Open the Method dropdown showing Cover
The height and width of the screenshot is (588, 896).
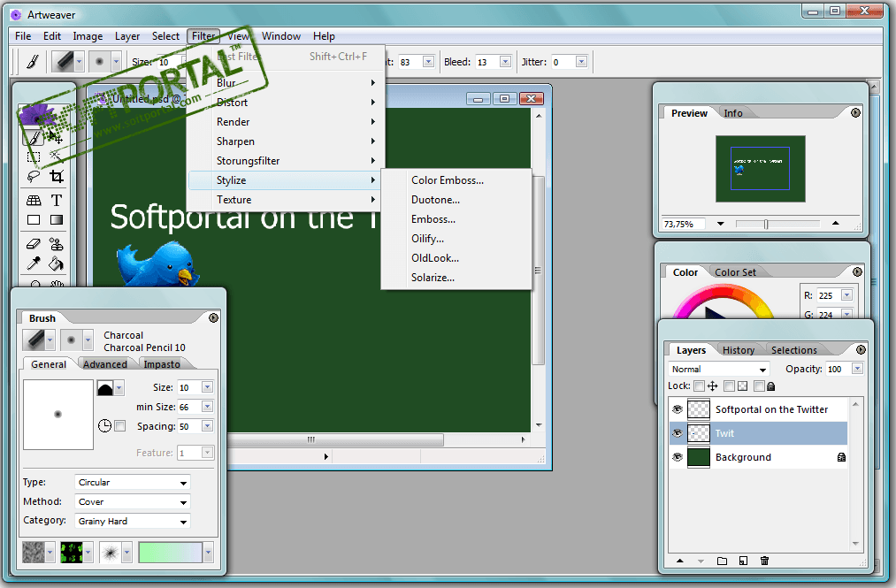(x=132, y=501)
